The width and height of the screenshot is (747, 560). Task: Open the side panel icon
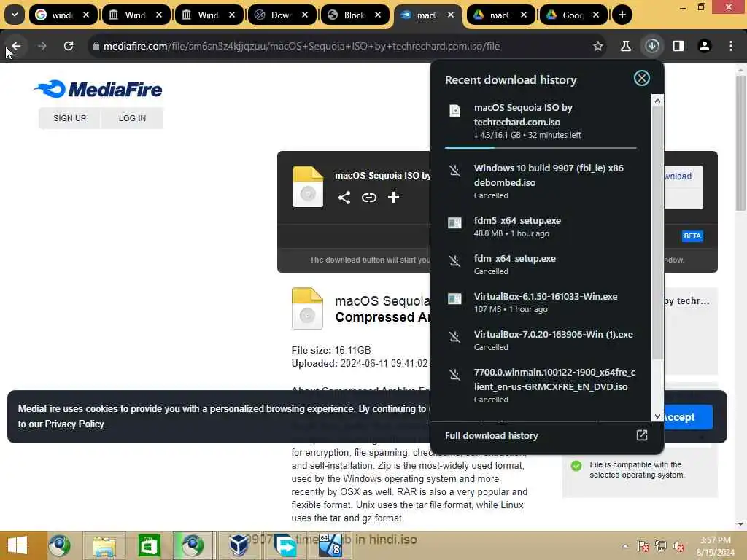click(678, 46)
